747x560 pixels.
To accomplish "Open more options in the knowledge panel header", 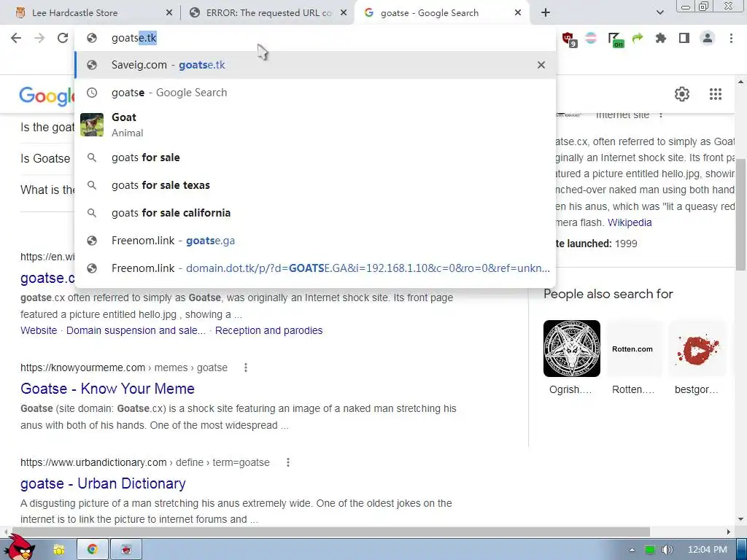I will (x=661, y=114).
